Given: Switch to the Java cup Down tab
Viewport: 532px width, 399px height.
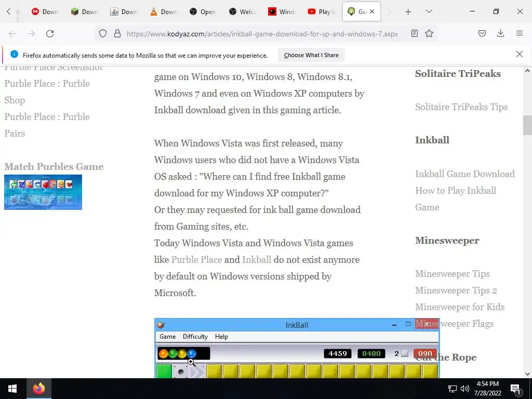Looking at the screenshot, I should pyautogui.click(x=124, y=11).
